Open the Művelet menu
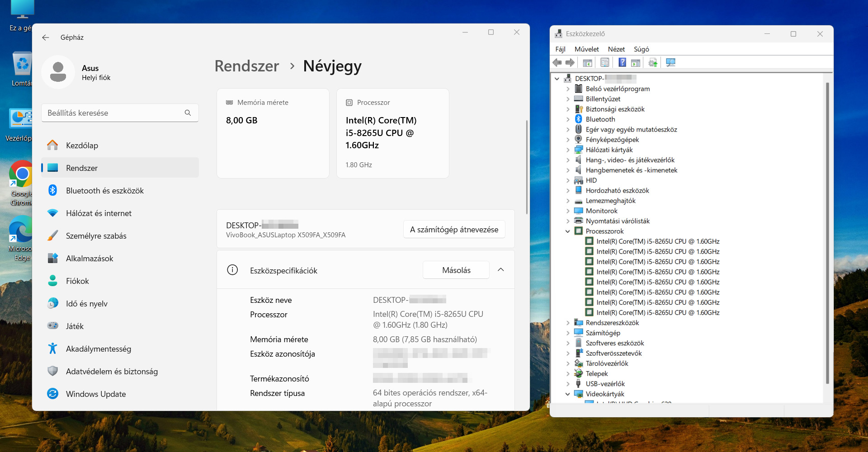The image size is (868, 452). click(586, 49)
